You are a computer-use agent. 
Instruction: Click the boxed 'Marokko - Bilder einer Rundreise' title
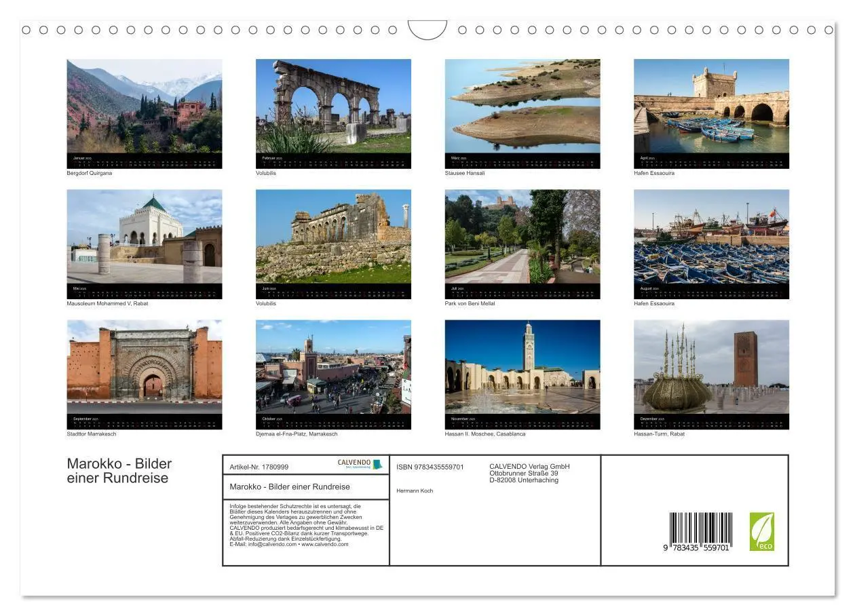[290, 486]
